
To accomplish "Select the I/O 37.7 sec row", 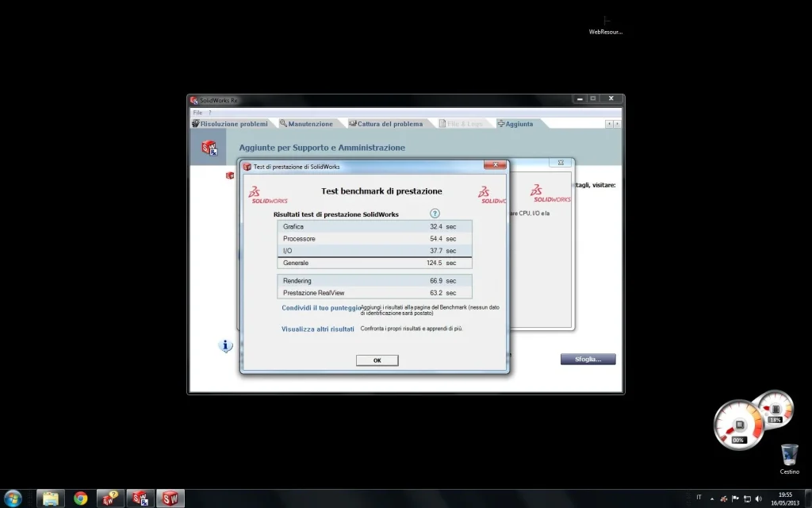I will (374, 250).
